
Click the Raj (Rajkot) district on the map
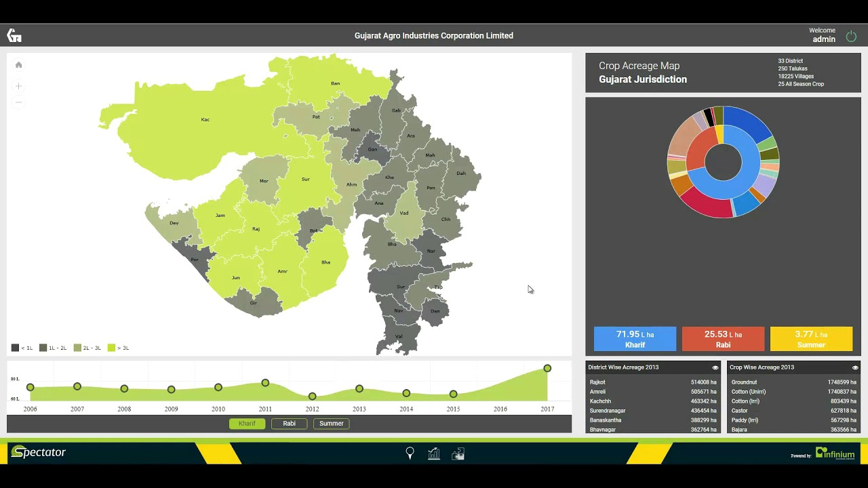[x=256, y=229]
